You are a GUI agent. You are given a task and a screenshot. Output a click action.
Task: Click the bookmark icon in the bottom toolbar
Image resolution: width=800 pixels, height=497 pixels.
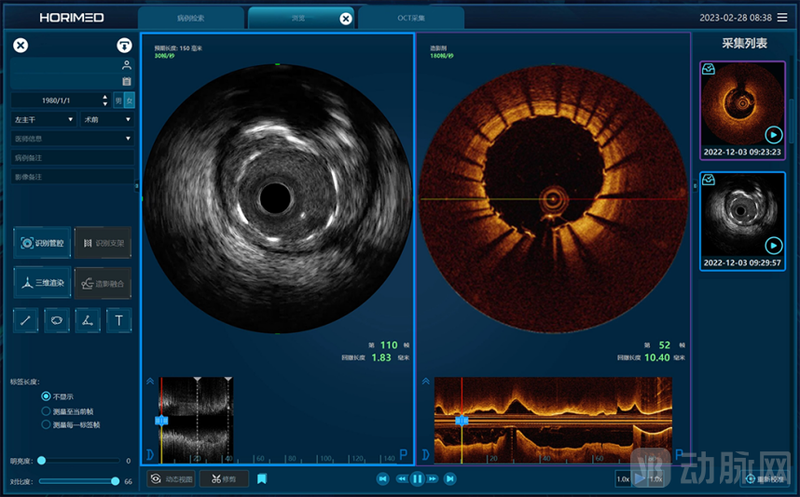point(262,479)
